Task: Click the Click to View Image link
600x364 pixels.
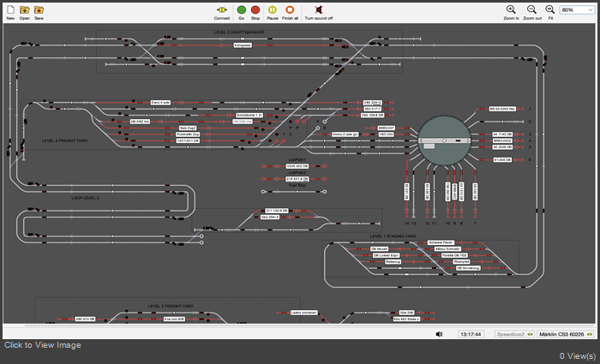Action: click(43, 345)
